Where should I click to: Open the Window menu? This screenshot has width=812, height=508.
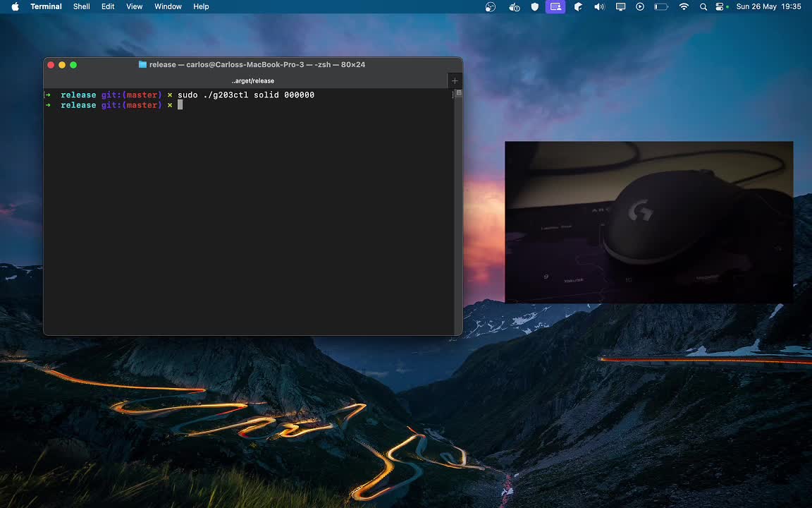[x=168, y=7]
